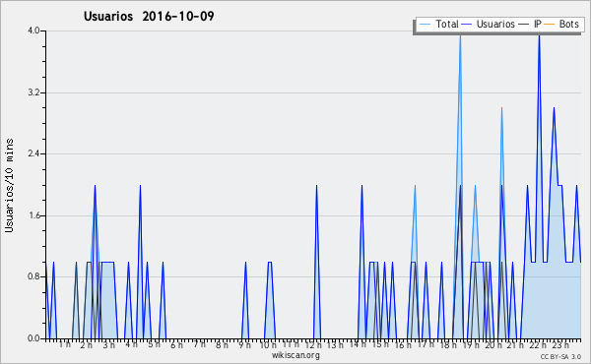Click the '12 h' x-axis label
This screenshot has width=591, height=364.
click(x=313, y=344)
